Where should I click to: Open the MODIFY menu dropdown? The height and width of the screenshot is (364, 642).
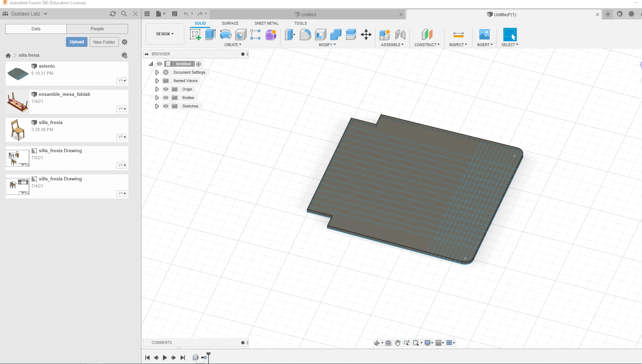(x=327, y=45)
